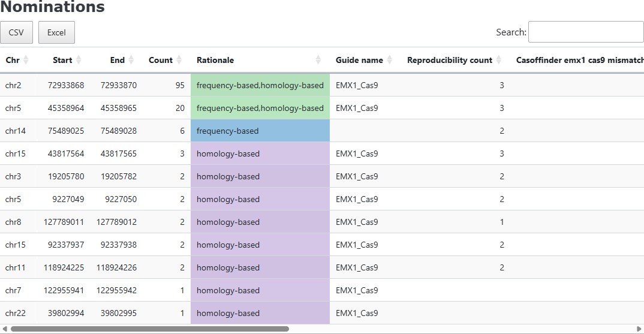Click the Chr column header label

13,60
